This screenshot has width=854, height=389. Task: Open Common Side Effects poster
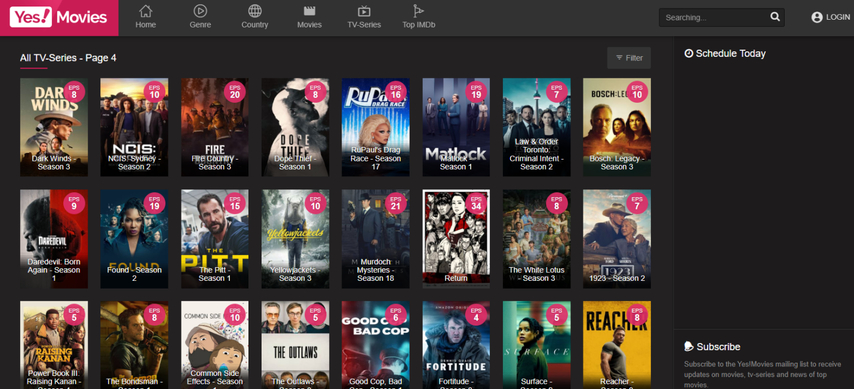(215, 345)
